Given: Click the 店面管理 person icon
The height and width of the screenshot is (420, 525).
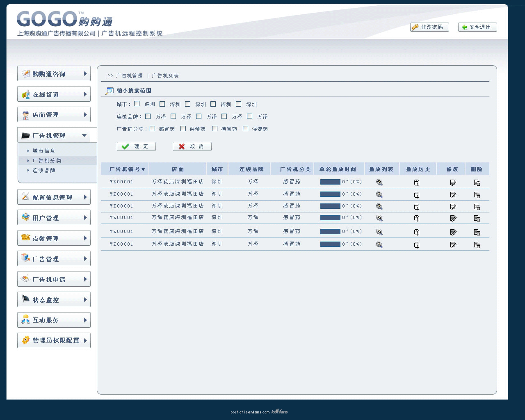Looking at the screenshot, I should (26, 114).
